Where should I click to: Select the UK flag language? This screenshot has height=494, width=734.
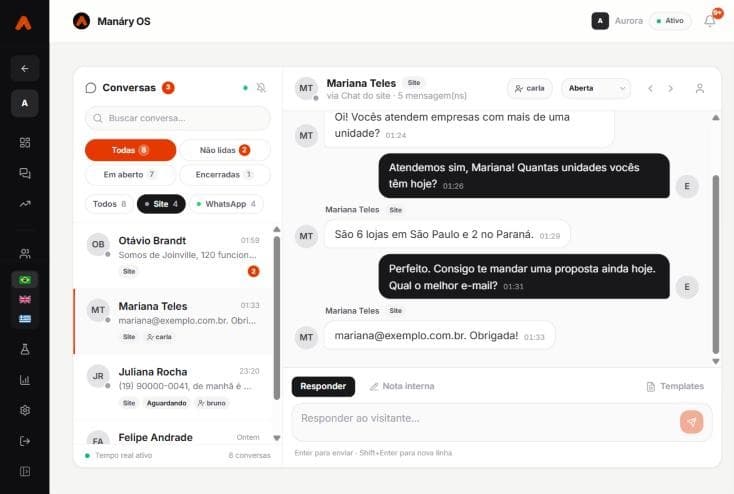click(25, 299)
